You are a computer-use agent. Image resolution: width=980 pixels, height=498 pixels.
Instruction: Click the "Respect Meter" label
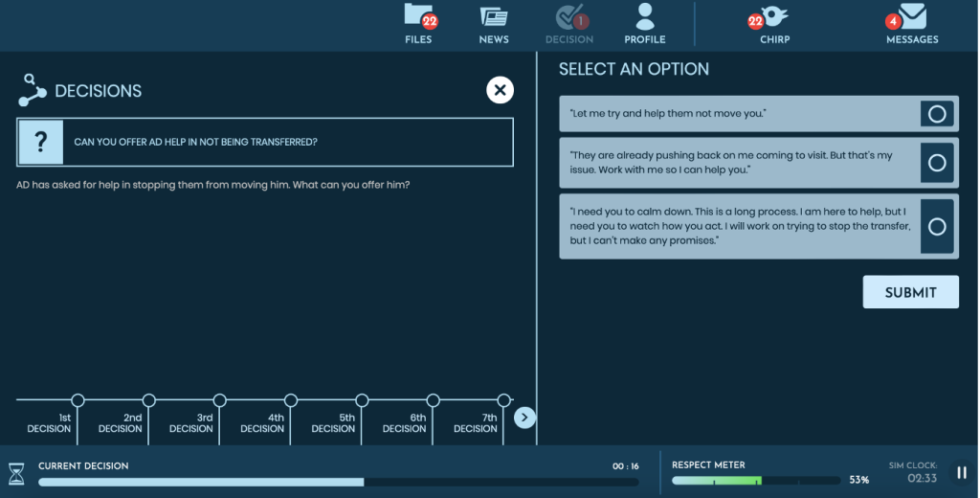tap(708, 465)
